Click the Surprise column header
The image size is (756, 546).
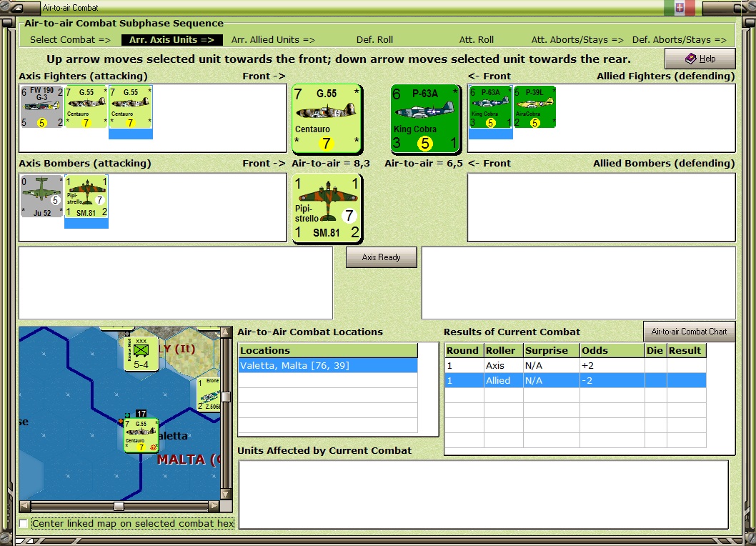[x=552, y=351]
